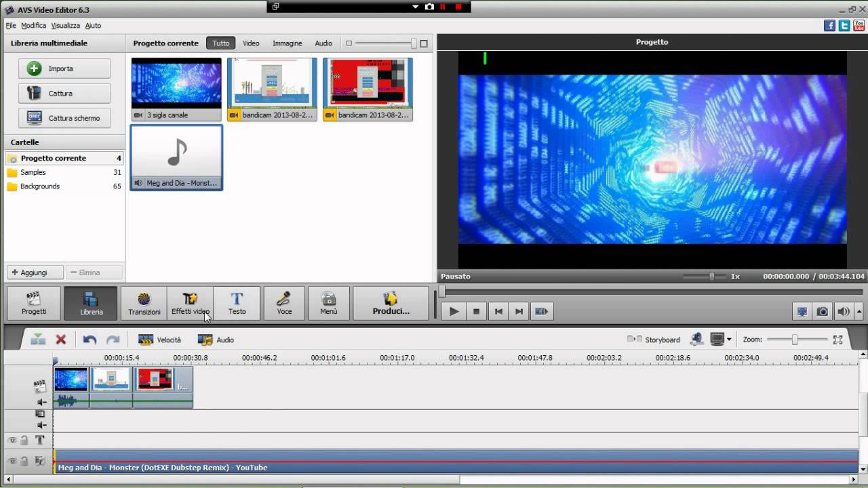Open YouTube share icon

click(859, 26)
